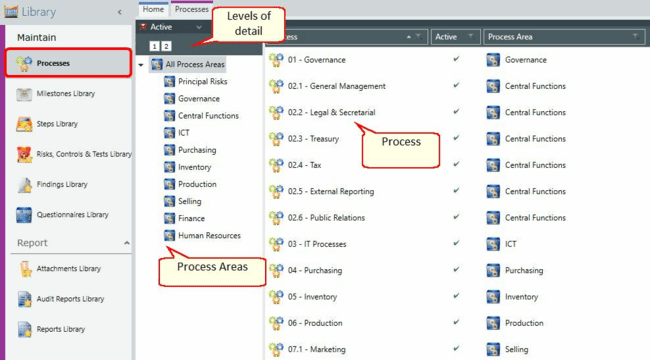Image resolution: width=650 pixels, height=360 pixels.
Task: Select the 04 - Purchasing row text
Action: pyautogui.click(x=315, y=270)
